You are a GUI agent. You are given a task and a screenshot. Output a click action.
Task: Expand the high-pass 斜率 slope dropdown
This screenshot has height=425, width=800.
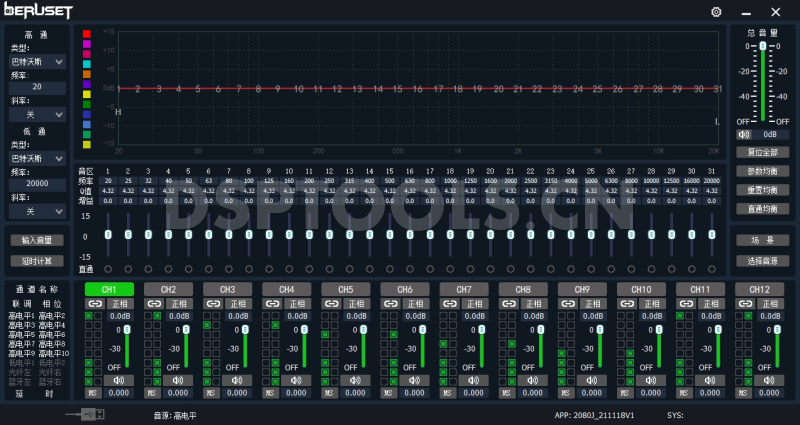coord(38,114)
